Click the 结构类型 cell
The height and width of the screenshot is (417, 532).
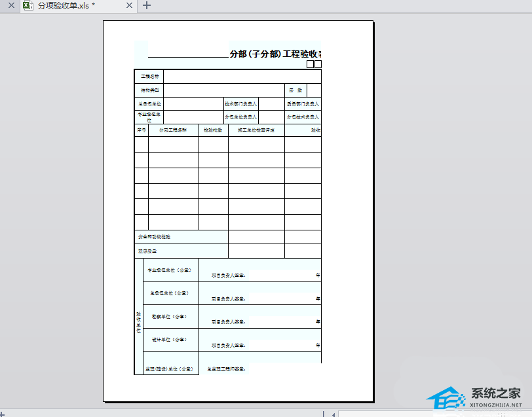(149, 90)
